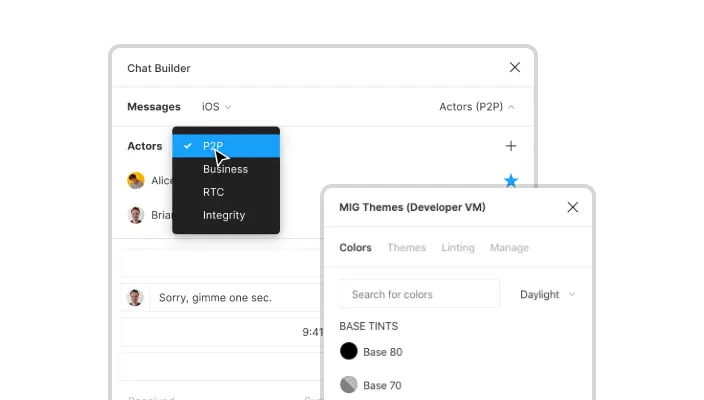Switch to the Themes tab
This screenshot has width=704, height=400.
[x=406, y=247]
